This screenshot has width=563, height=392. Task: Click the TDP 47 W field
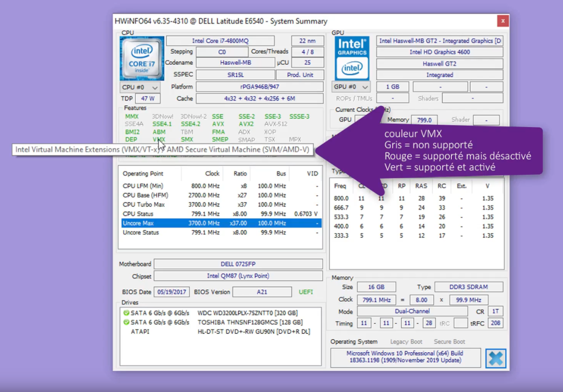tap(147, 98)
